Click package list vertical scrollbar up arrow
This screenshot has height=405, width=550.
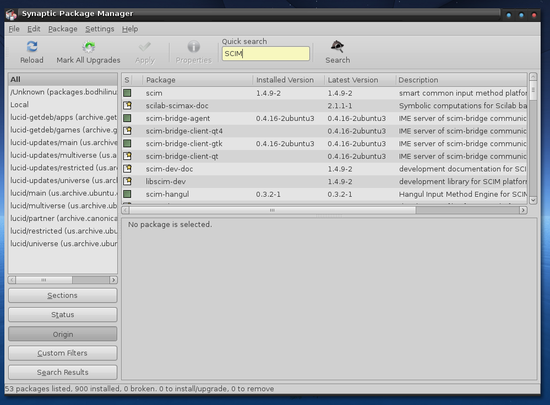click(533, 76)
